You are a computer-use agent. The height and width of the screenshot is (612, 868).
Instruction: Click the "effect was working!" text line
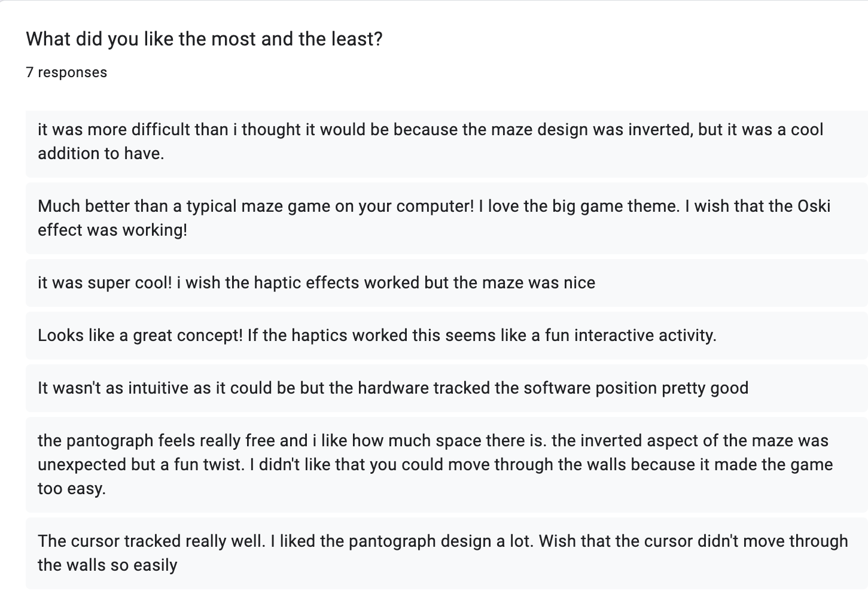pos(112,230)
